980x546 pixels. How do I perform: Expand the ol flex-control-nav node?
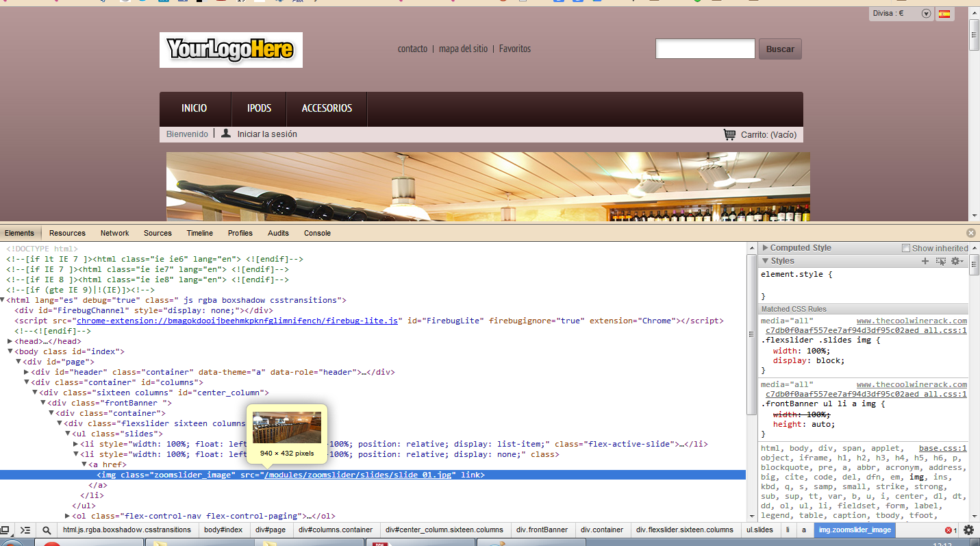(68, 516)
